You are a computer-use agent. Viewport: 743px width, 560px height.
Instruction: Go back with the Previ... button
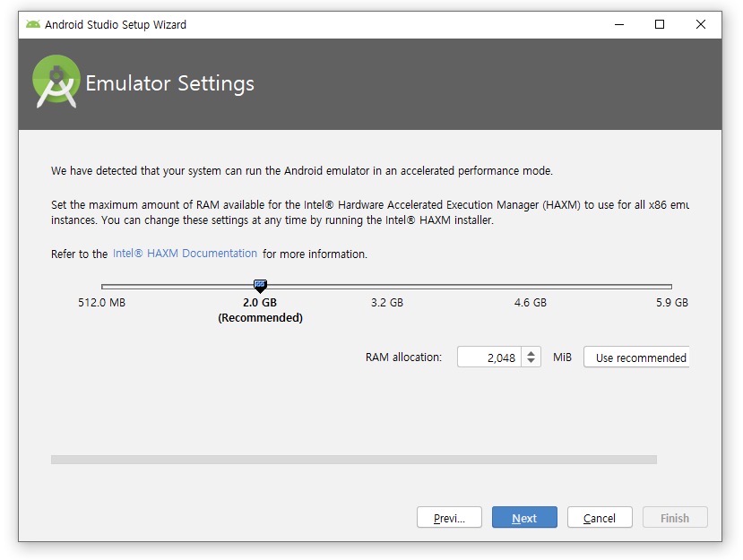[449, 517]
